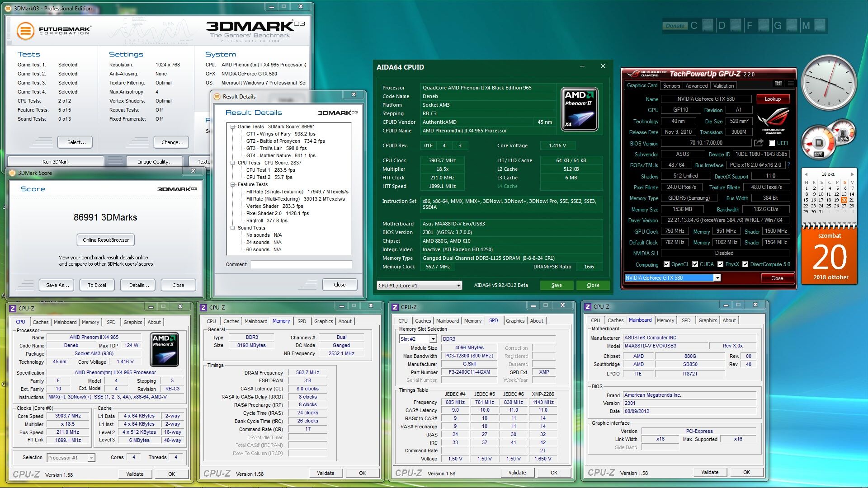Click the Image Quality... button
Screen dimensions: 868x488
pyautogui.click(x=156, y=161)
